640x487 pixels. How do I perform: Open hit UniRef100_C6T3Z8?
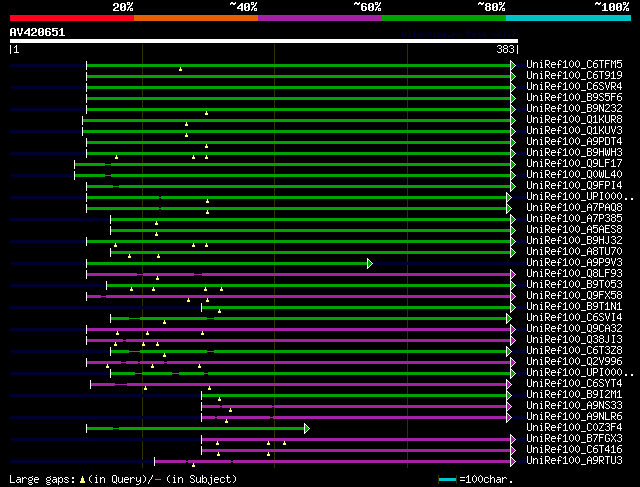(x=574, y=351)
